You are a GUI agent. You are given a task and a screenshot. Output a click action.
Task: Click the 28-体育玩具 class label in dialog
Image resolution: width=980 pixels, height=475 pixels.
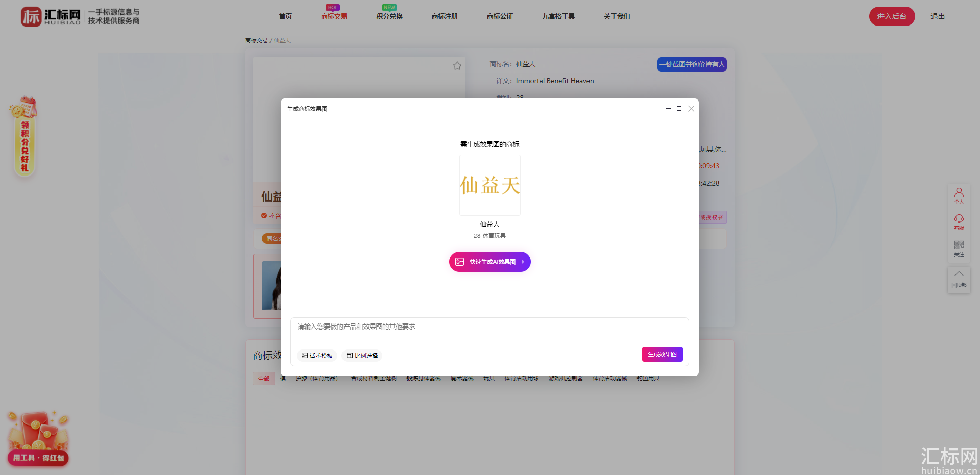490,236
